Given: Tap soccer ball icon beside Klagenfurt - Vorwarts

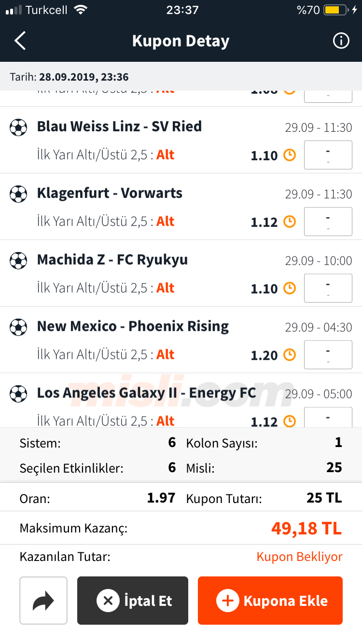Looking at the screenshot, I should [x=18, y=194].
